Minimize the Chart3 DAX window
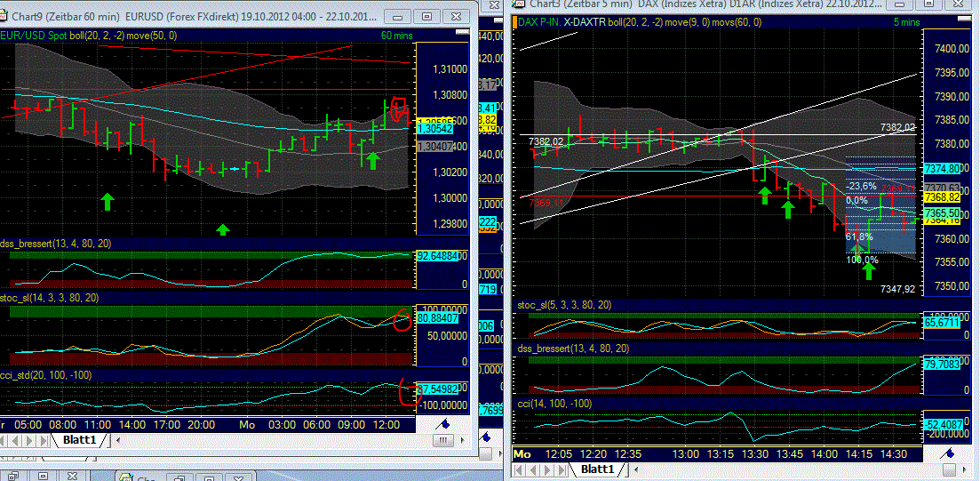Image resolution: width=980 pixels, height=481 pixels. (x=899, y=4)
